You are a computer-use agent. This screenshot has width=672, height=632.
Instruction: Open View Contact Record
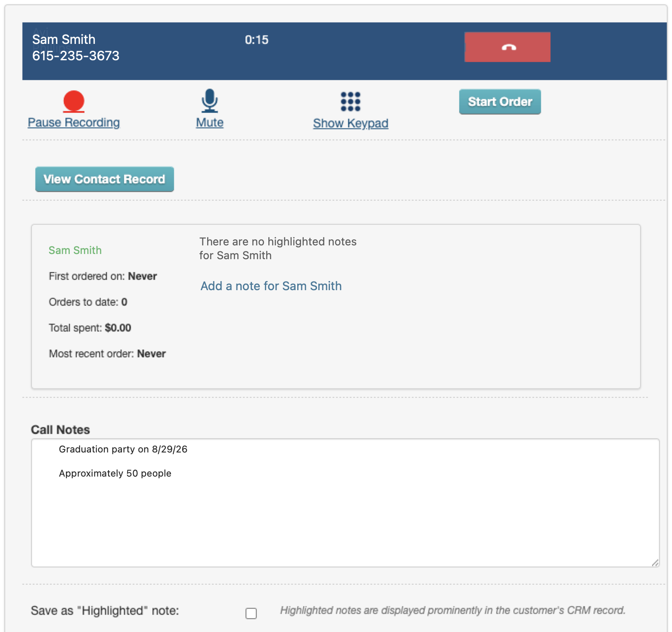(x=105, y=179)
